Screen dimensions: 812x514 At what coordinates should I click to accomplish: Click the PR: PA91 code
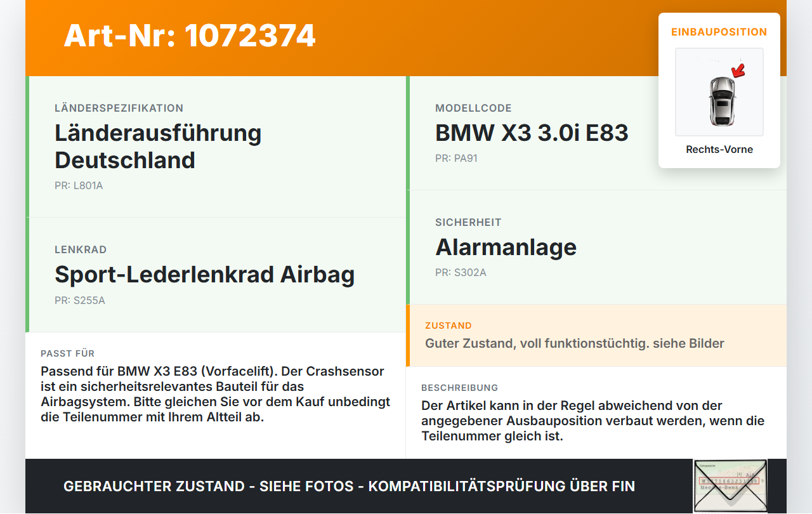pos(456,158)
